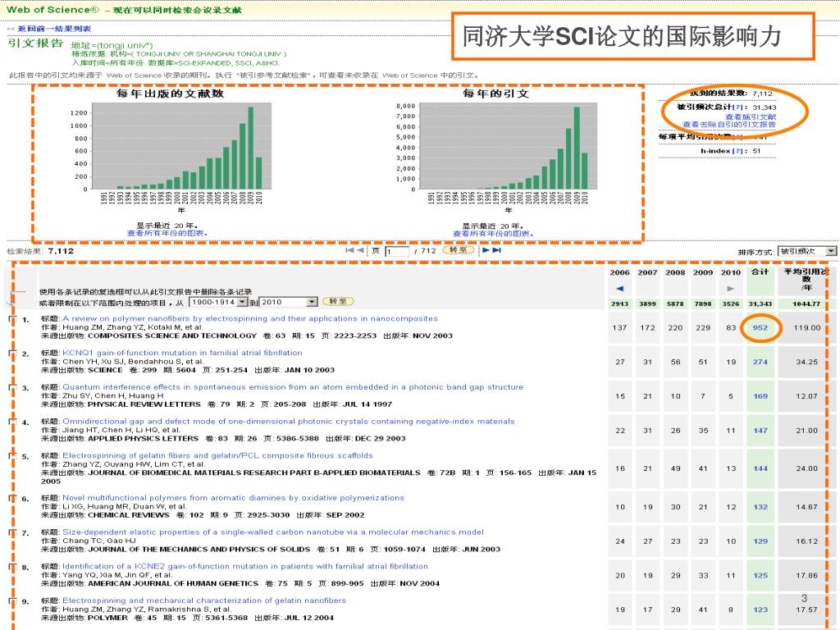Click total citations 147 link
The image size is (840, 630).
[x=760, y=431]
